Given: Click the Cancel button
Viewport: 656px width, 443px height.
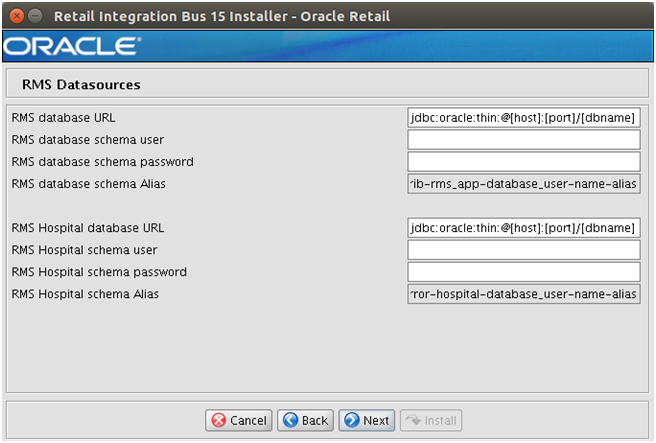Looking at the screenshot, I should (x=238, y=420).
